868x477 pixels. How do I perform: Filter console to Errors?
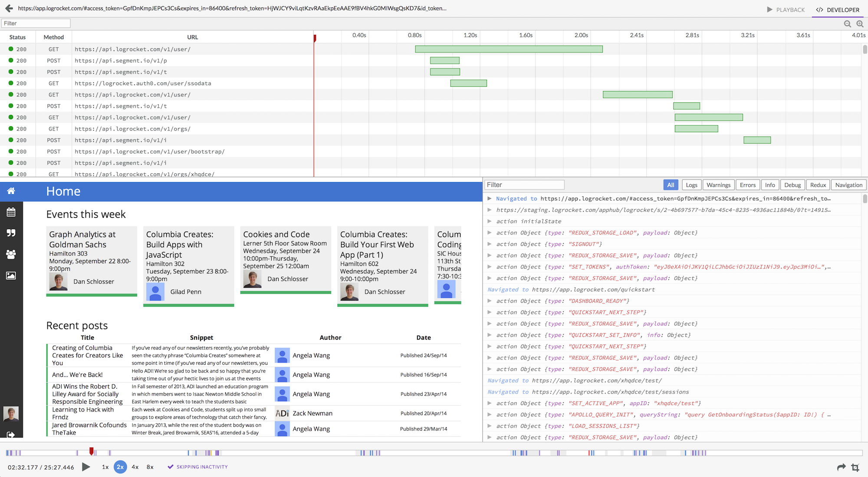click(x=747, y=185)
